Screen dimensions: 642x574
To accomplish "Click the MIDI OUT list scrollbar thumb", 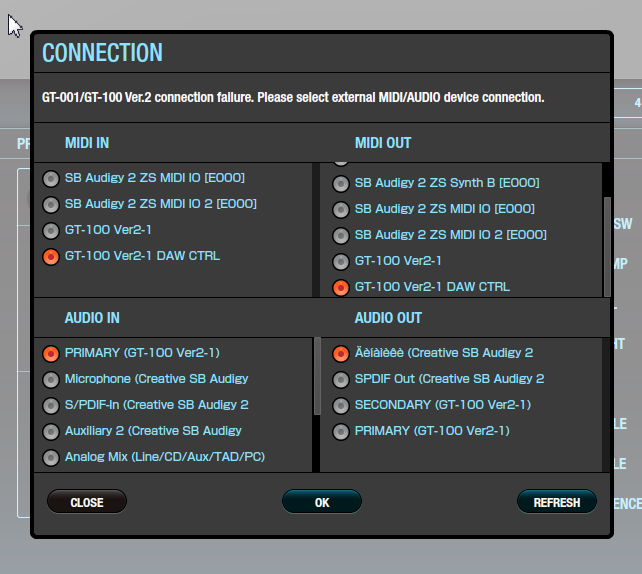I will (x=607, y=246).
